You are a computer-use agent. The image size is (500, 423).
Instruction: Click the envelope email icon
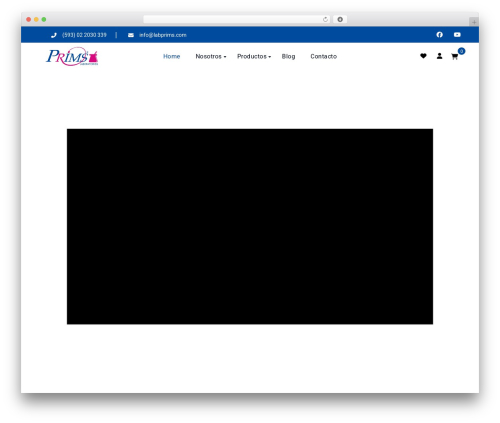coord(131,35)
